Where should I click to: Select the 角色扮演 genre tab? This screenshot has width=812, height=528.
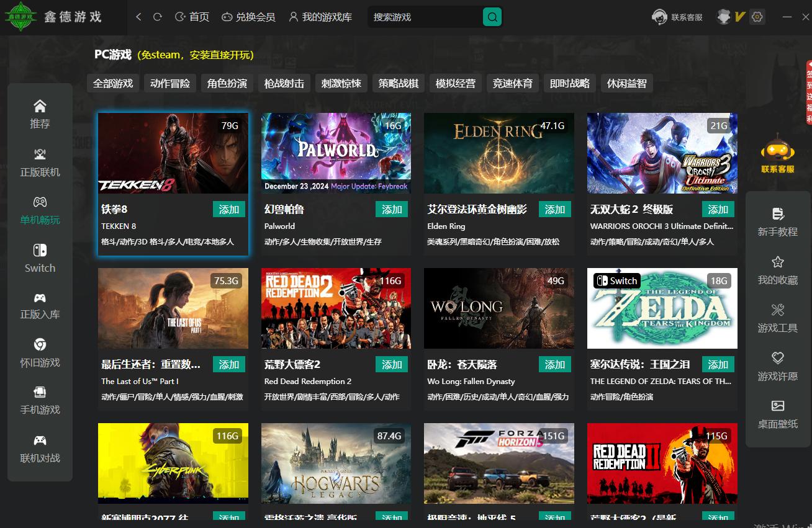tap(227, 83)
